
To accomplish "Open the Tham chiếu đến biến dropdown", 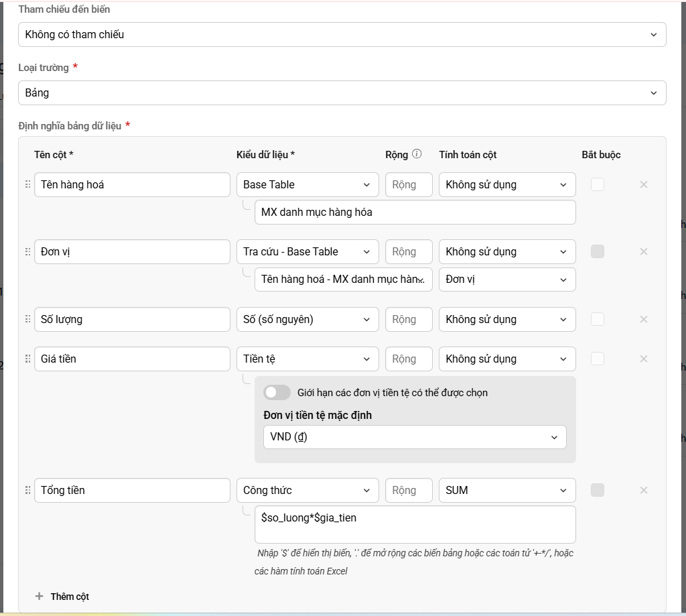I will (x=342, y=34).
